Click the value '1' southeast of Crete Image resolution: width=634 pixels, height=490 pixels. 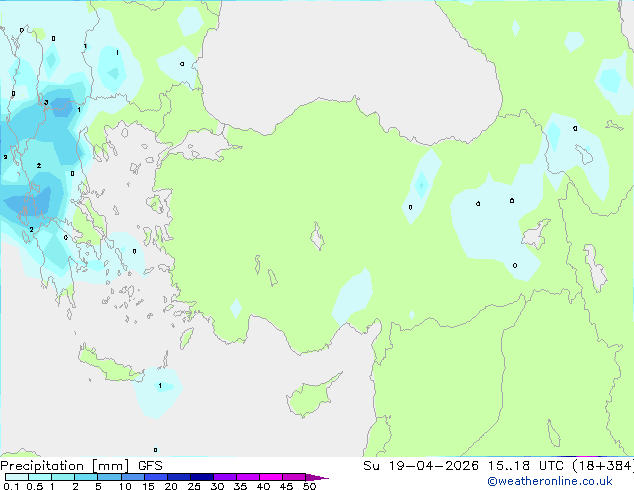(160, 385)
